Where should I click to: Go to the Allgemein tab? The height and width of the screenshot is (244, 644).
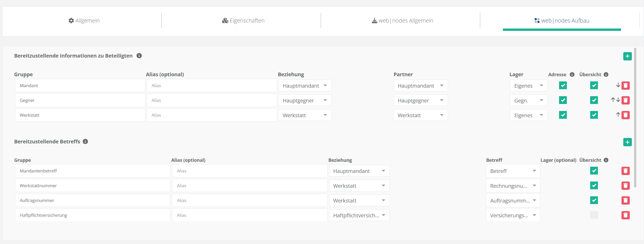pyautogui.click(x=84, y=21)
